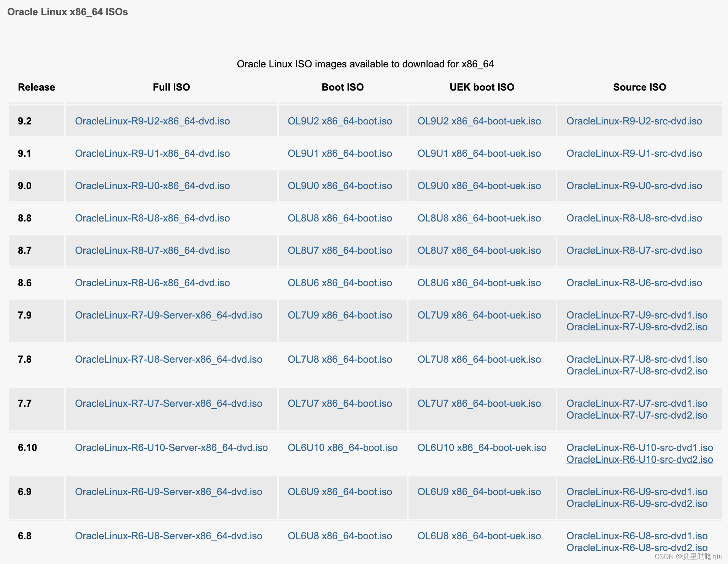Viewport: 728px width, 564px height.
Task: Download OL7U9 x86_64-boot-uek.iso
Action: [479, 315]
